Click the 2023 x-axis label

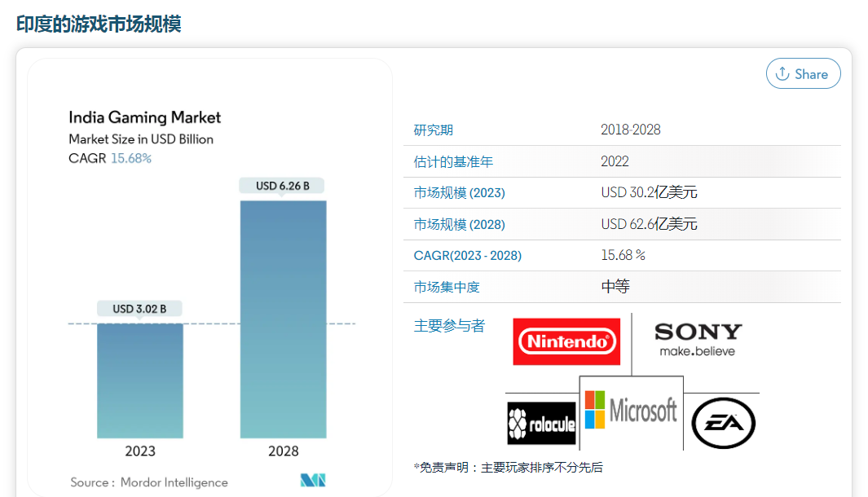(x=140, y=451)
